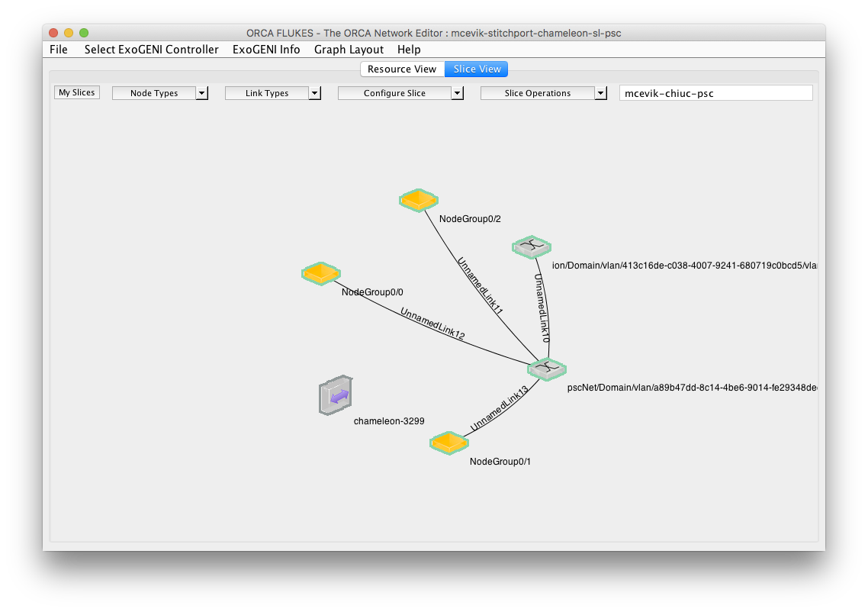Viewport: 868px width, 612px height.
Task: Click the My Slices button
Action: [77, 92]
